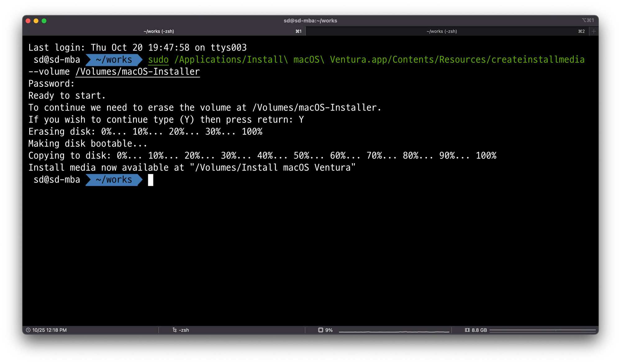Switch to the first ~/works (-zsh) tab

(x=164, y=31)
